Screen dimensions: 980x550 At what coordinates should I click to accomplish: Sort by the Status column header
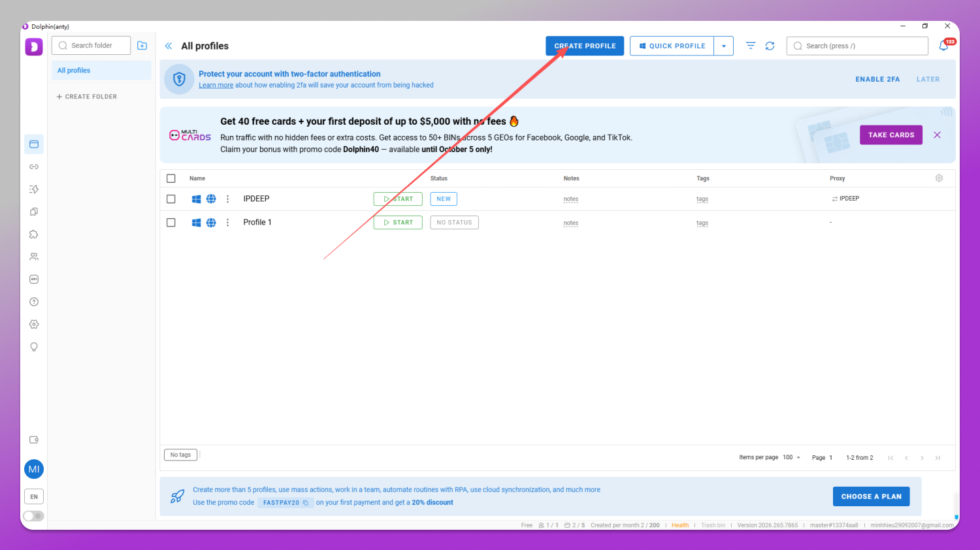pos(439,178)
